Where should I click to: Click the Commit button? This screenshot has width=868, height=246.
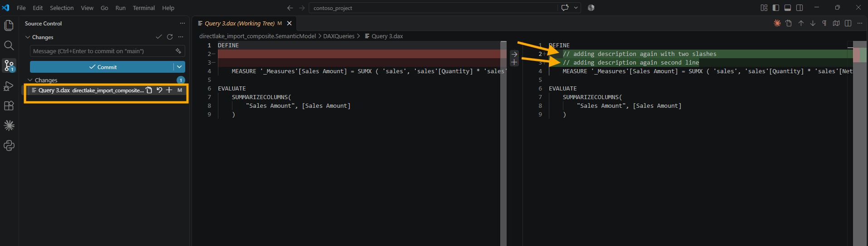click(x=102, y=67)
